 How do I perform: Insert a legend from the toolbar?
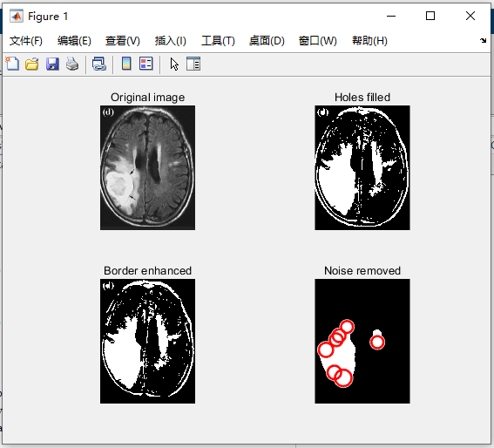click(146, 64)
